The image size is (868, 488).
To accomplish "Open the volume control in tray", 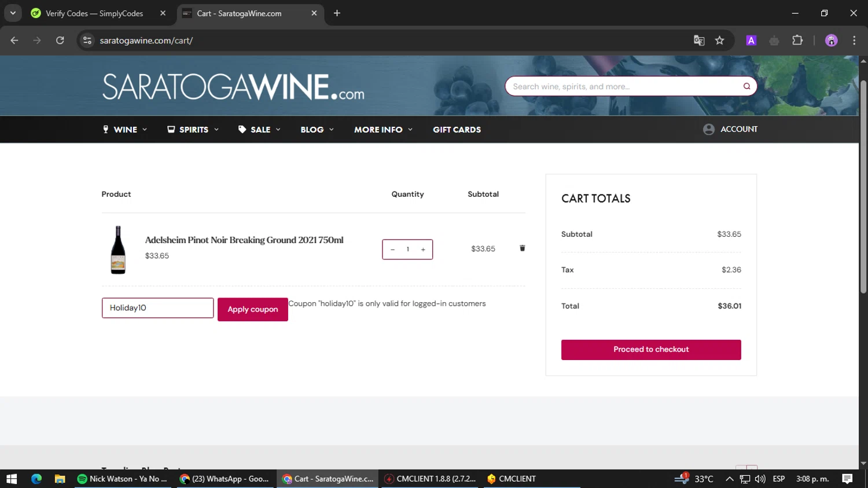I will 760,479.
